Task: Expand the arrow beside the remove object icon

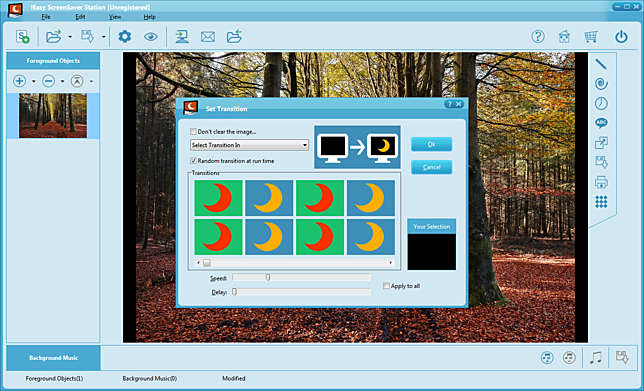Action: coord(62,81)
